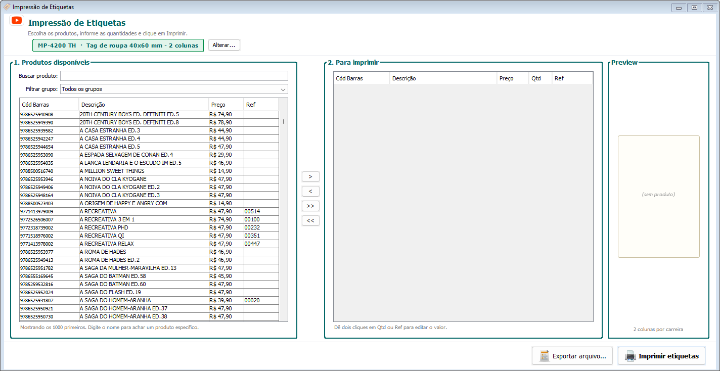Select A CASA ESTRANHA ED.3 row
720x371 pixels.
click(149, 130)
